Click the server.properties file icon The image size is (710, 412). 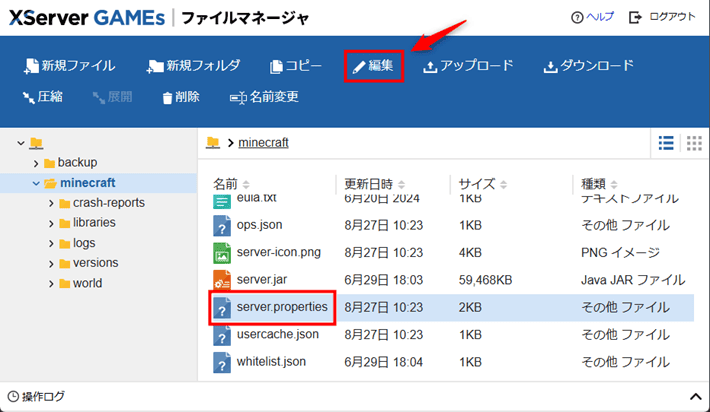pos(222,308)
